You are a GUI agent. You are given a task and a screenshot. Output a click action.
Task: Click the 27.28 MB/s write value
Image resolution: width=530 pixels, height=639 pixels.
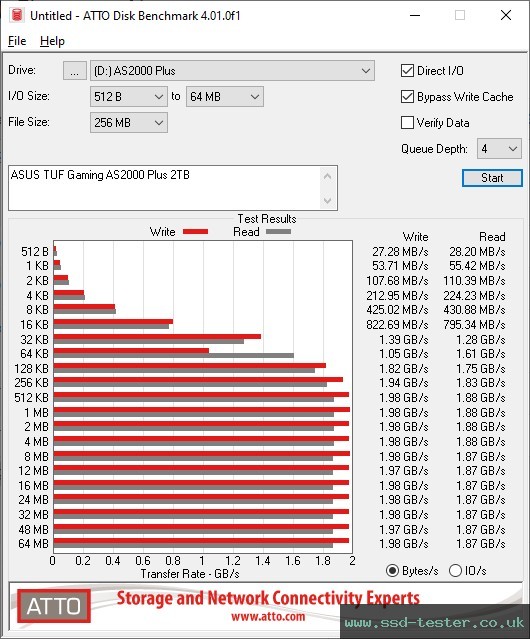[x=400, y=252]
